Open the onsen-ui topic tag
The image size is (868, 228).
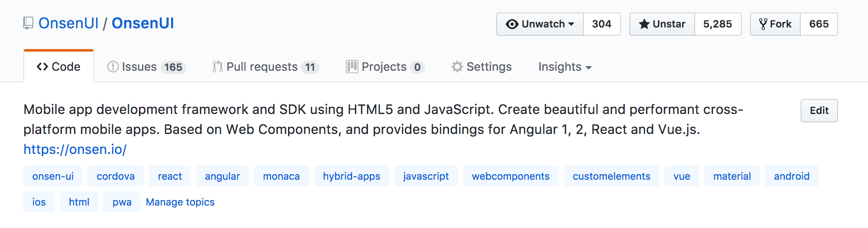[53, 176]
